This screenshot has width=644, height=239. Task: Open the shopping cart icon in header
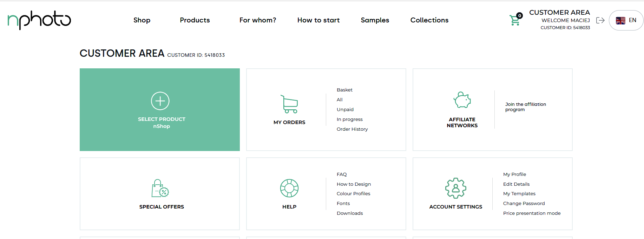(515, 20)
